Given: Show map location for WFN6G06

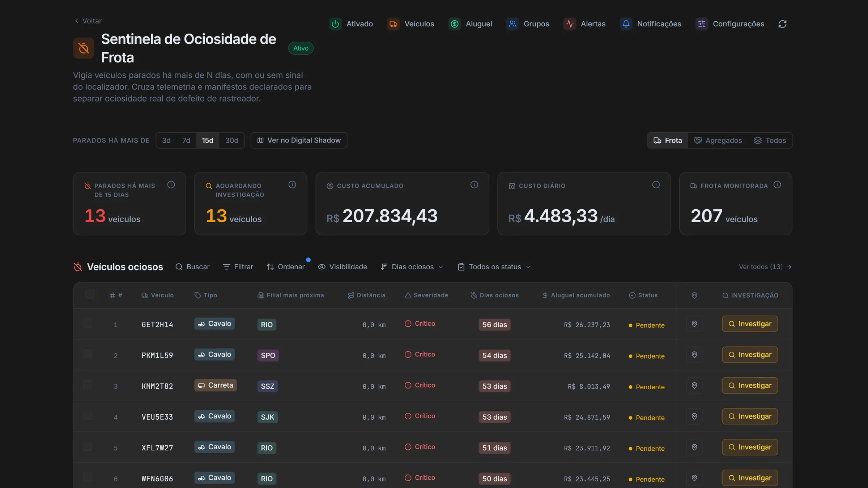Looking at the screenshot, I should click(x=694, y=478).
